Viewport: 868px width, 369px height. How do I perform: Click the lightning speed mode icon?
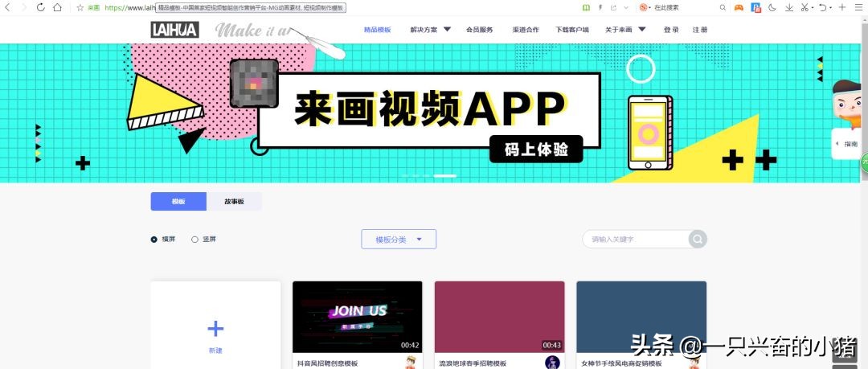tap(600, 7)
